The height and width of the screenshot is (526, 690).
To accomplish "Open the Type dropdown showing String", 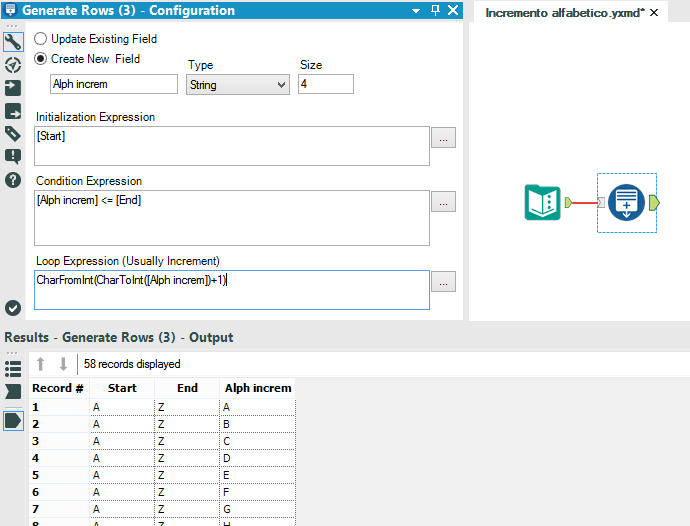I will pyautogui.click(x=238, y=85).
